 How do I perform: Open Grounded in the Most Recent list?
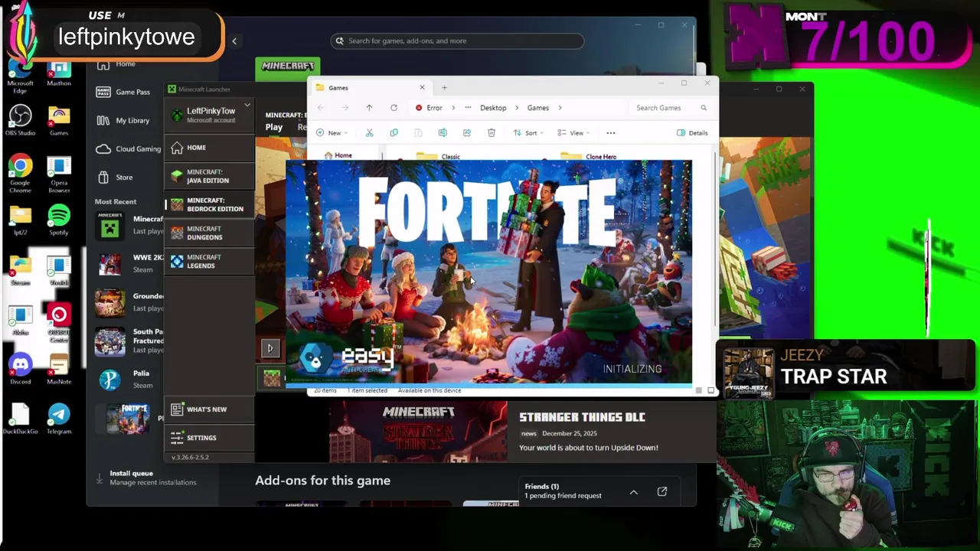(129, 302)
